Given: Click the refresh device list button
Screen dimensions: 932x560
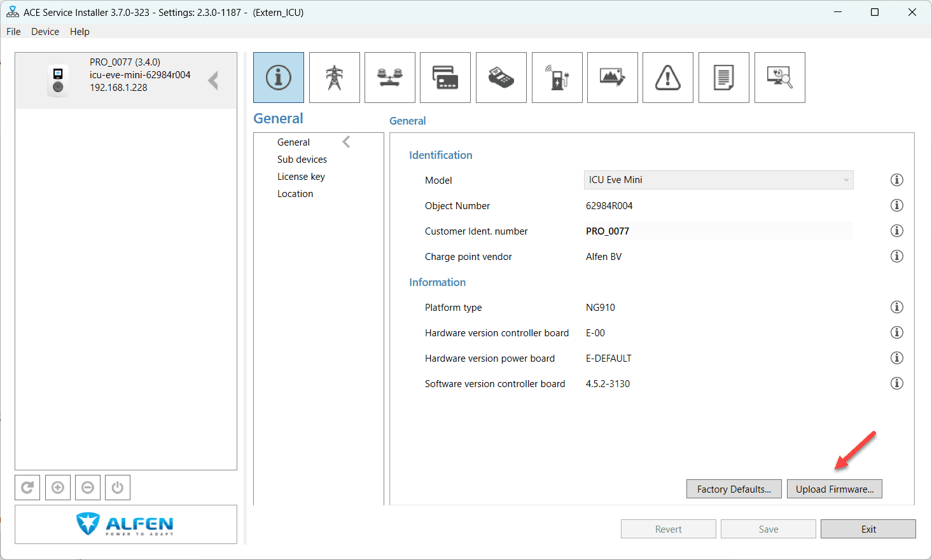Looking at the screenshot, I should (x=27, y=488).
